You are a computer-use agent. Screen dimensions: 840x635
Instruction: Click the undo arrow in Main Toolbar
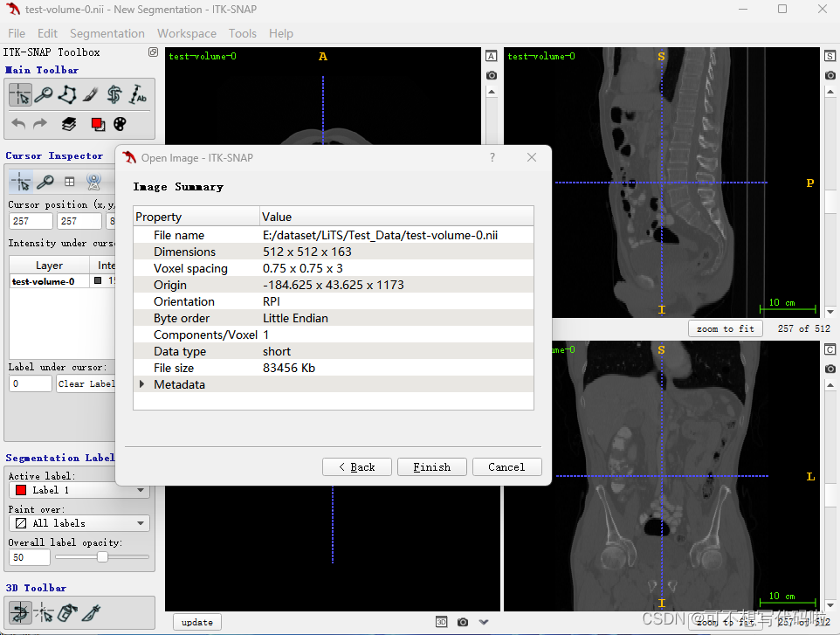[18, 124]
